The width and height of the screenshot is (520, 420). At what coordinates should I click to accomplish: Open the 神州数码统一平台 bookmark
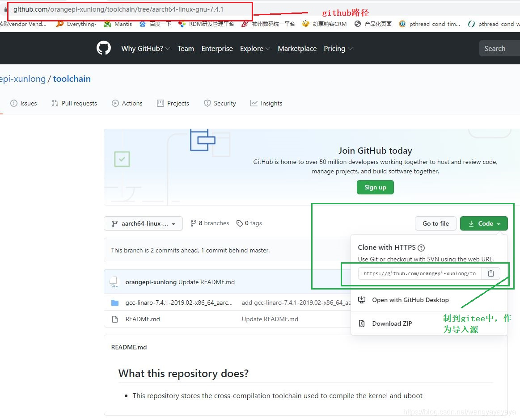268,24
